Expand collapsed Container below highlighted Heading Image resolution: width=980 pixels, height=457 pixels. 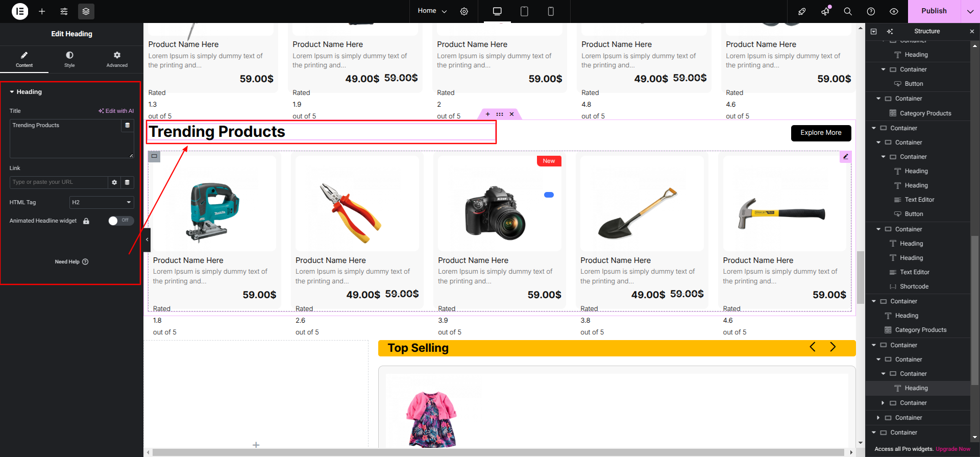(883, 403)
